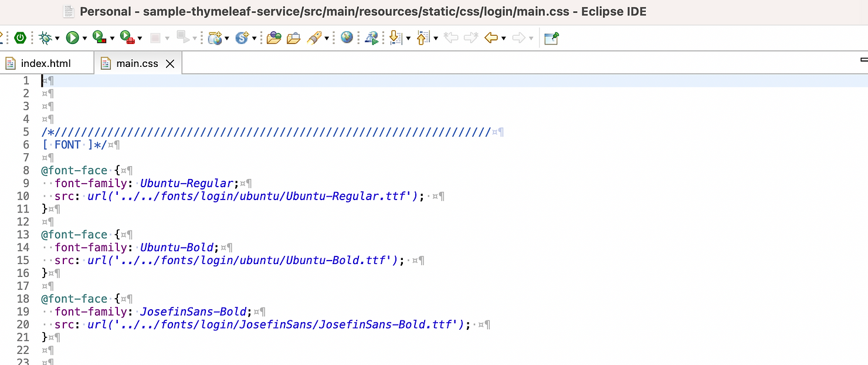Click the Next Annotation down-arrow icon

[395, 38]
